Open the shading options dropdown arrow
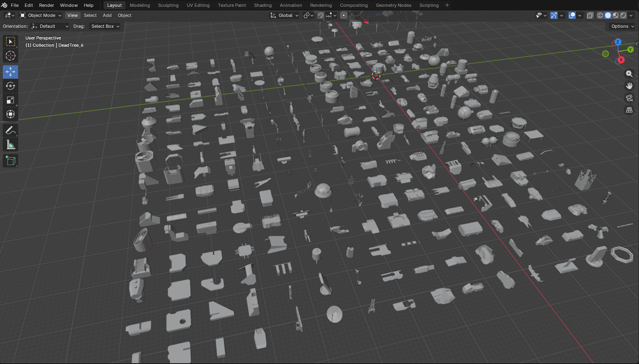 631,15
